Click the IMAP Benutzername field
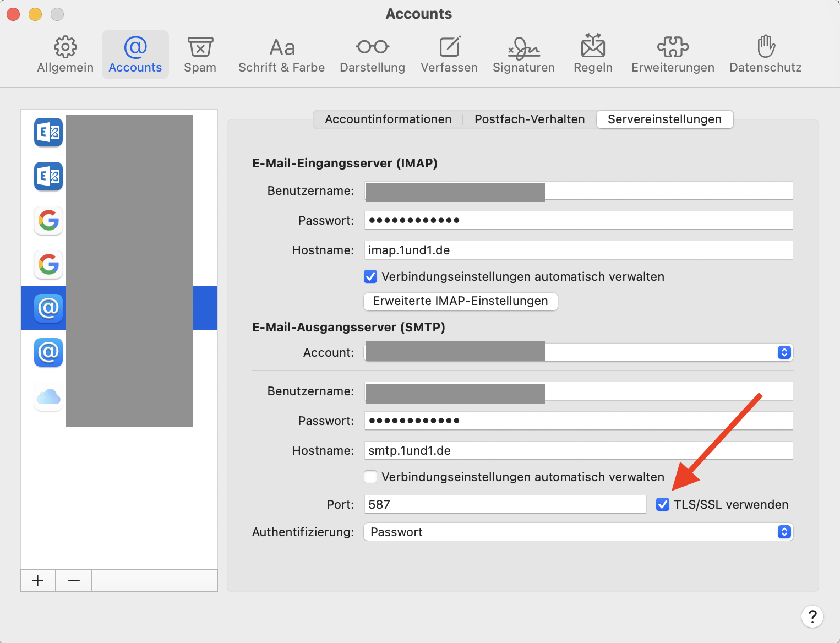Screen dimensions: 840x643 pos(579,190)
